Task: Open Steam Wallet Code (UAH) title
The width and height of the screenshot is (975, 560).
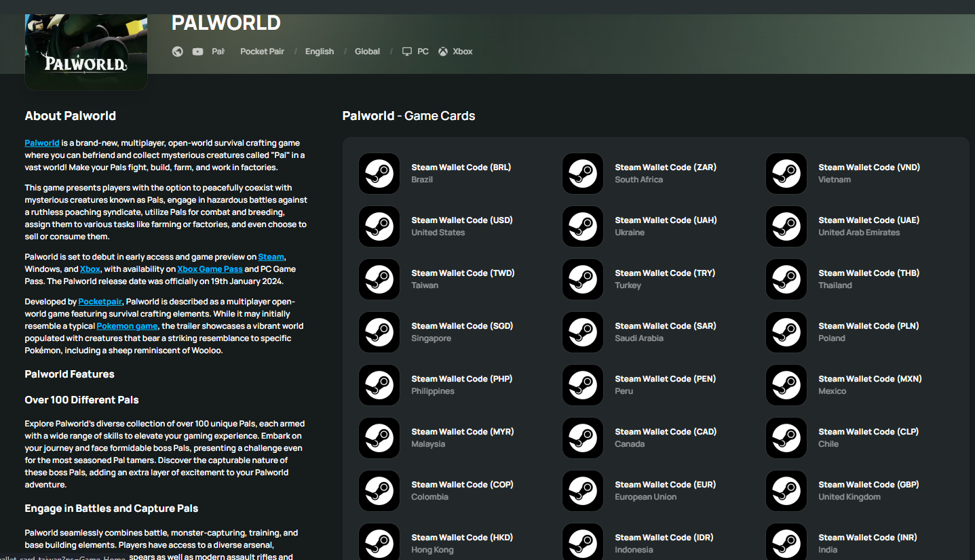Action: [666, 220]
